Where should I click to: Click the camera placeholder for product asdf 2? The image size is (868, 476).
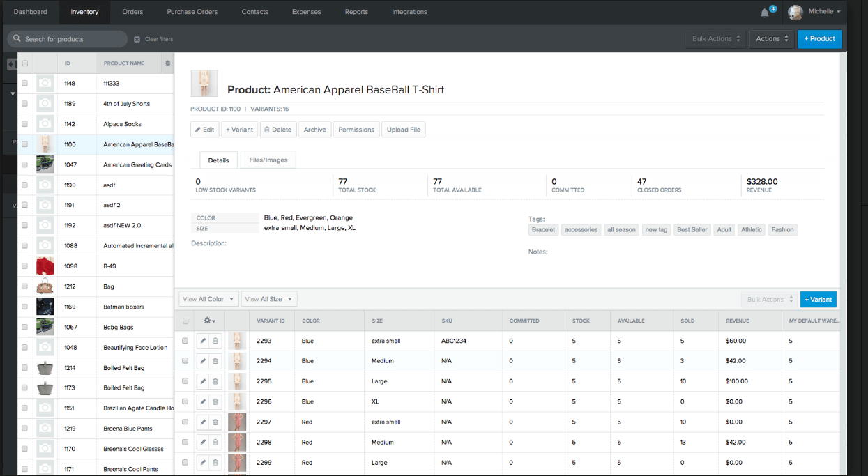tap(45, 206)
